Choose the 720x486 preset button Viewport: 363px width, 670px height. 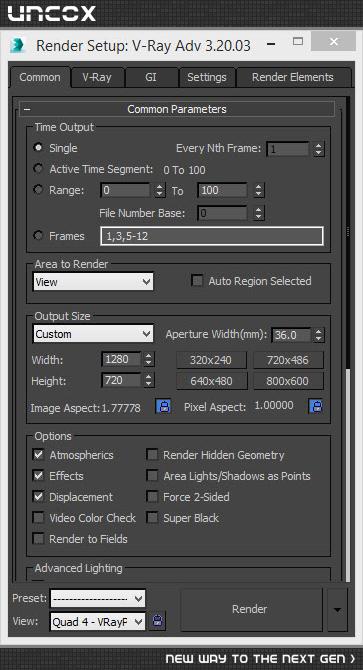click(x=288, y=360)
